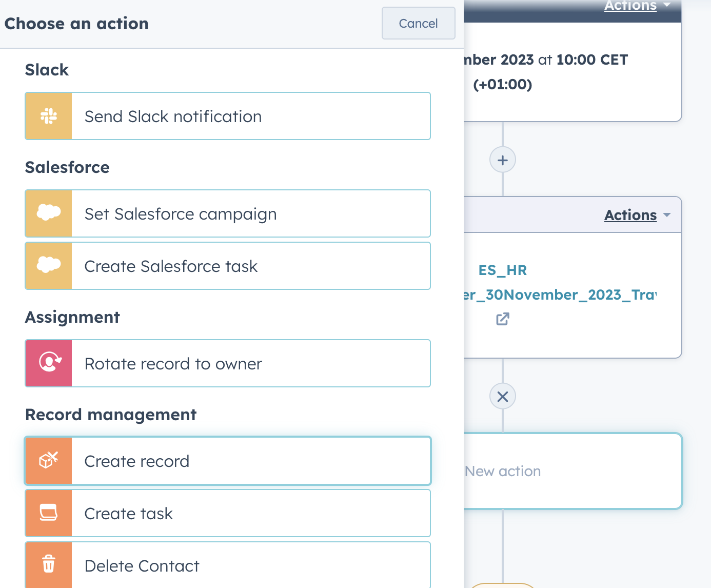Viewport: 711px width, 588px height.
Task: Open the Actions dropdown on the ES_HR step
Action: (x=630, y=215)
